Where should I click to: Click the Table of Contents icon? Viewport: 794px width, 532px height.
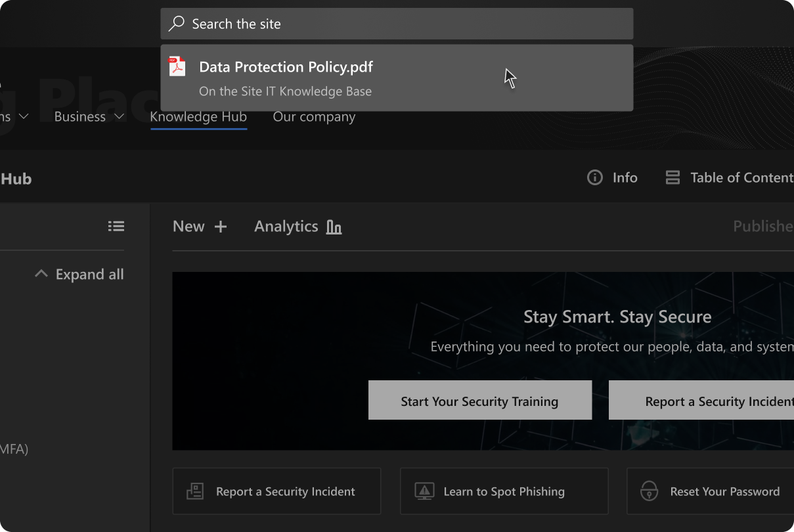coord(673,178)
